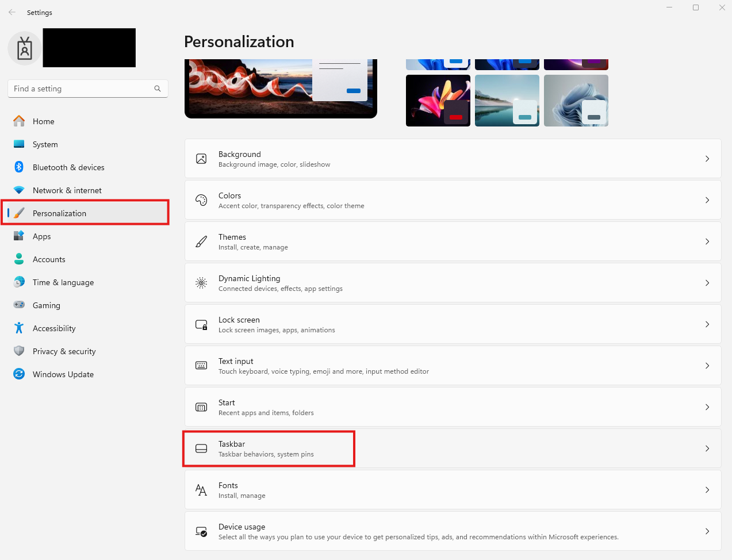This screenshot has width=732, height=560.
Task: Open Device usage settings row
Action: [453, 531]
